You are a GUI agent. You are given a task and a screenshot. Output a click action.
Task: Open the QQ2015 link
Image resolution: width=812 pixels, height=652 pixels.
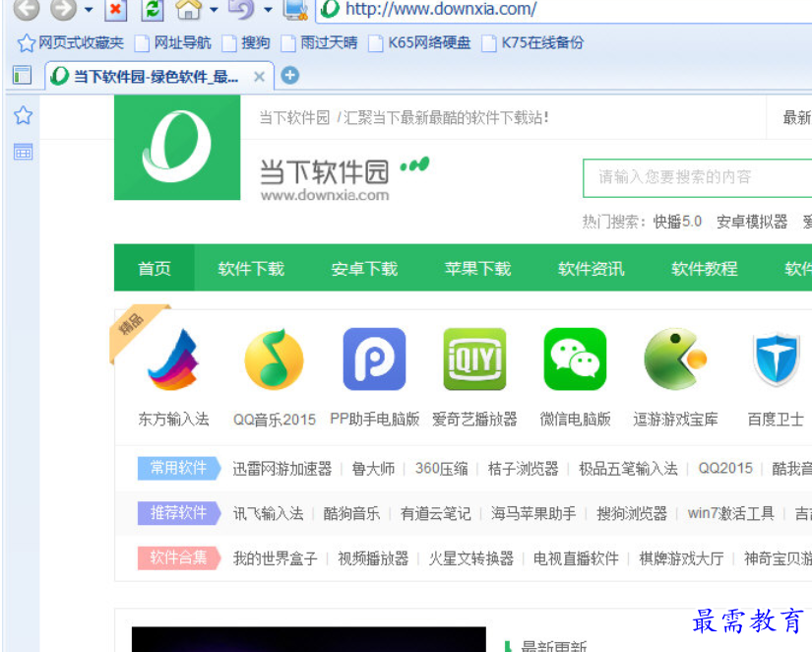point(725,469)
